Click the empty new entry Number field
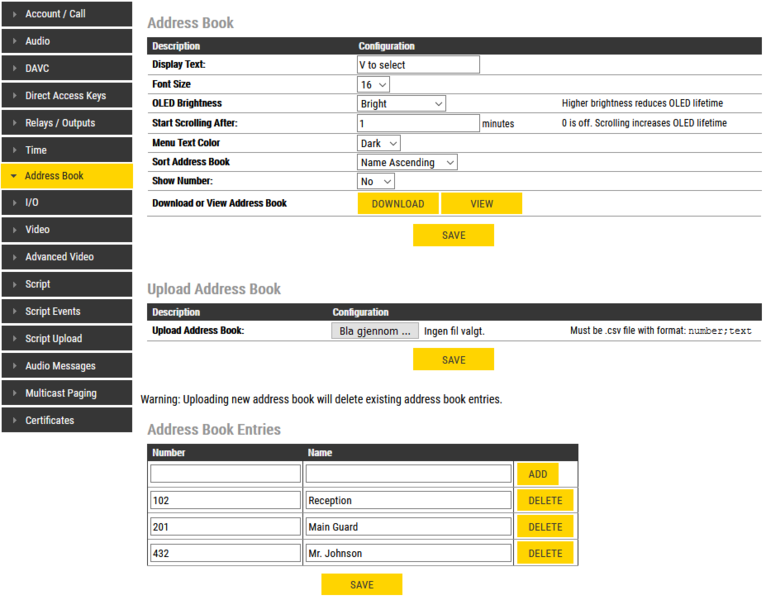The image size is (766, 600). 225,474
